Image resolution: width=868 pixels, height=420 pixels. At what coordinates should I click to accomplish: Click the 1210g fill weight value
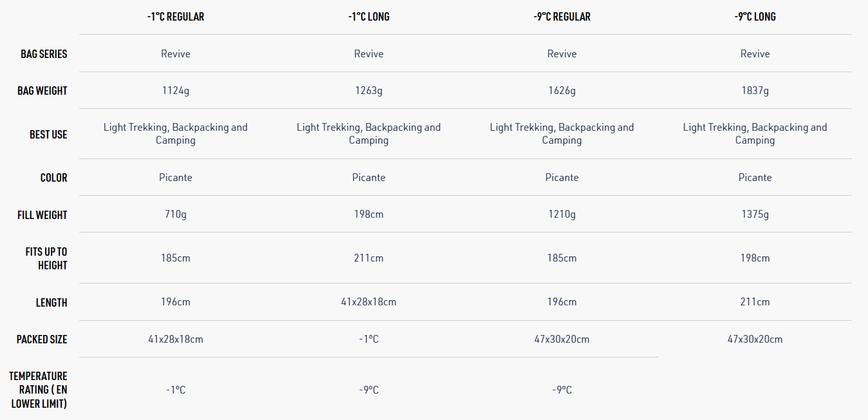click(x=561, y=215)
